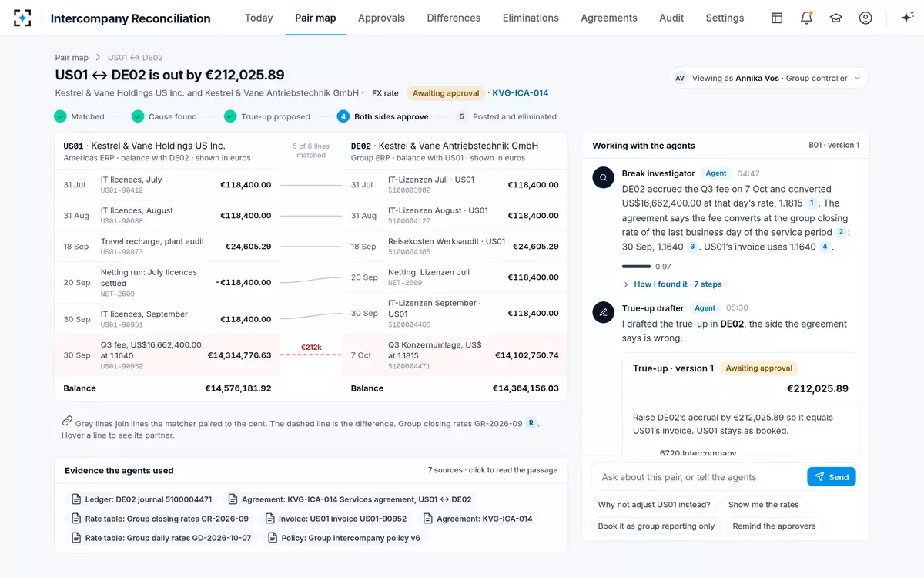Open the sparkle assistant icon
The height and width of the screenshot is (578, 924).
907,18
